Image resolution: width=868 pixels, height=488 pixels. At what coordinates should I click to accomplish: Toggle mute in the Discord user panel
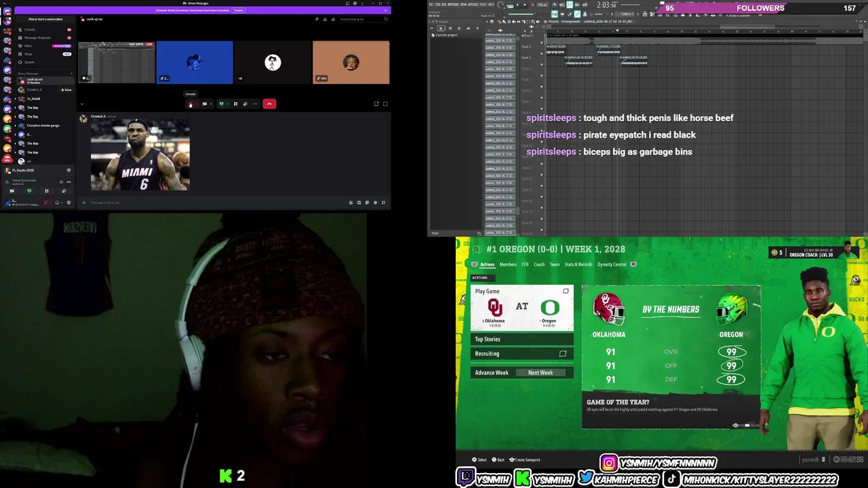point(45,203)
